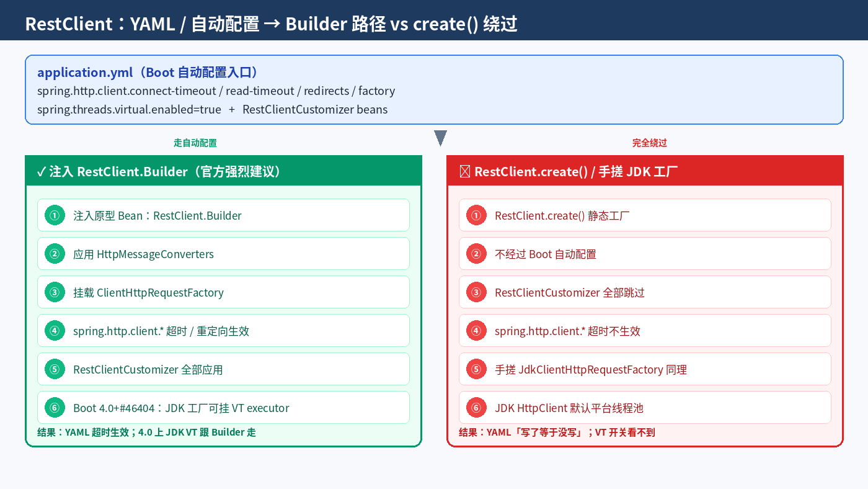Click the green label '走自动配置'

195,143
